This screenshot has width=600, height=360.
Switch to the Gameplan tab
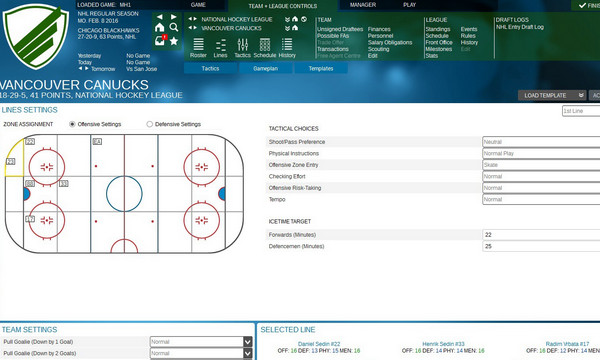pyautogui.click(x=266, y=68)
